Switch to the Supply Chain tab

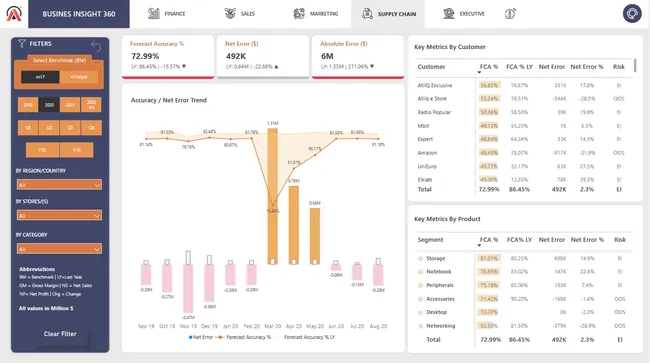(x=388, y=14)
